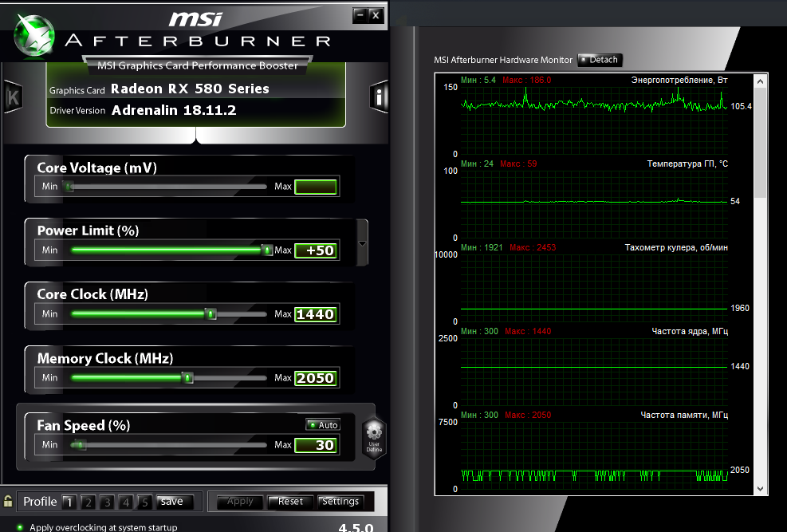Minimize the Afterburner window

(360, 16)
